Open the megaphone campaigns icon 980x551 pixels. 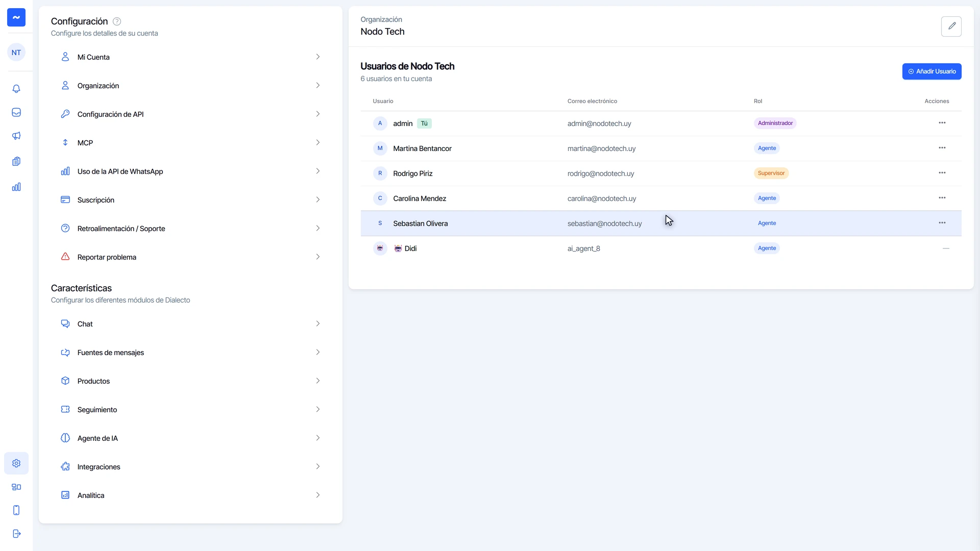[x=16, y=136]
